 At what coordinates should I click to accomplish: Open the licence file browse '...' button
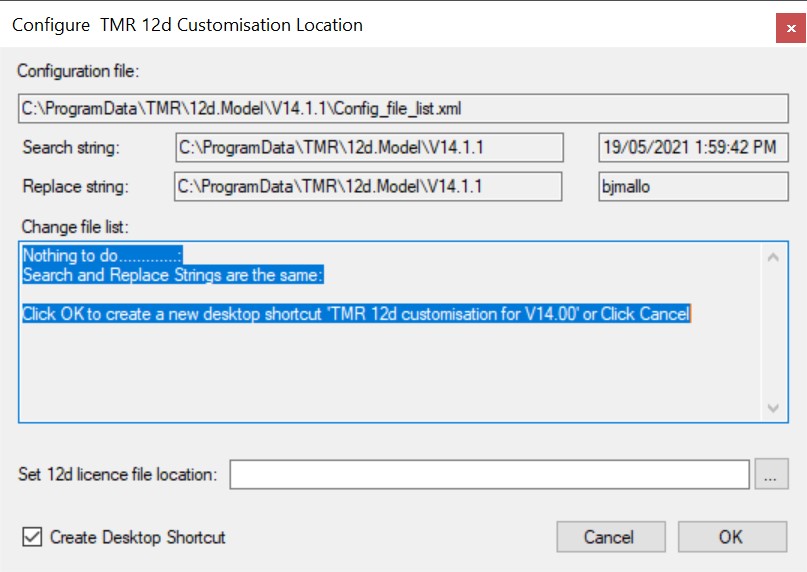(771, 474)
